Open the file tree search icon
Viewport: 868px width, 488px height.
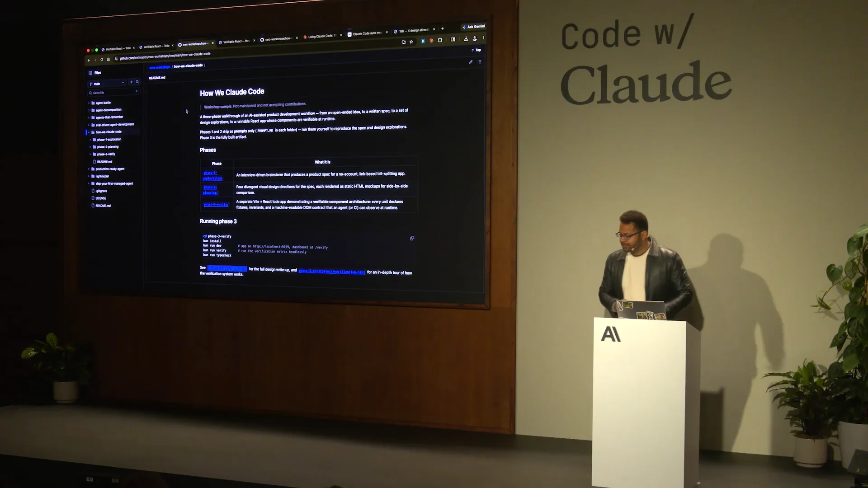(137, 82)
